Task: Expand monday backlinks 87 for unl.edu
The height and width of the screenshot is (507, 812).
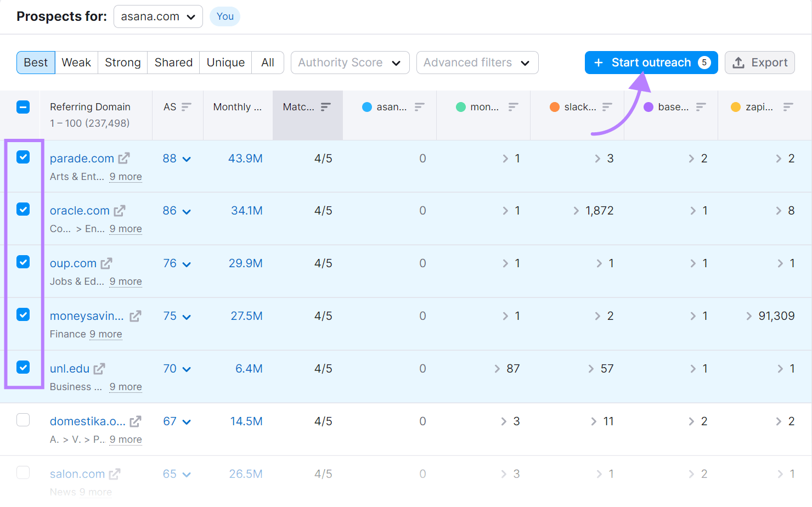Action: pos(507,369)
